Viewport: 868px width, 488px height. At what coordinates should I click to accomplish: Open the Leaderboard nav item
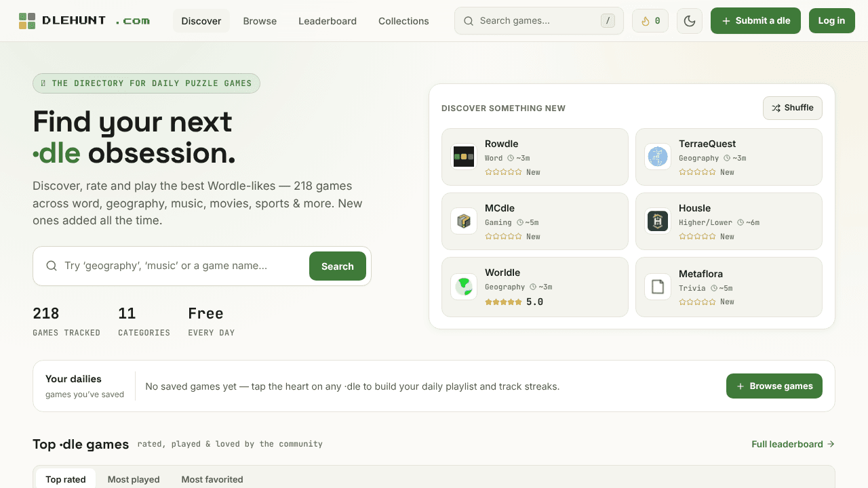(x=328, y=21)
